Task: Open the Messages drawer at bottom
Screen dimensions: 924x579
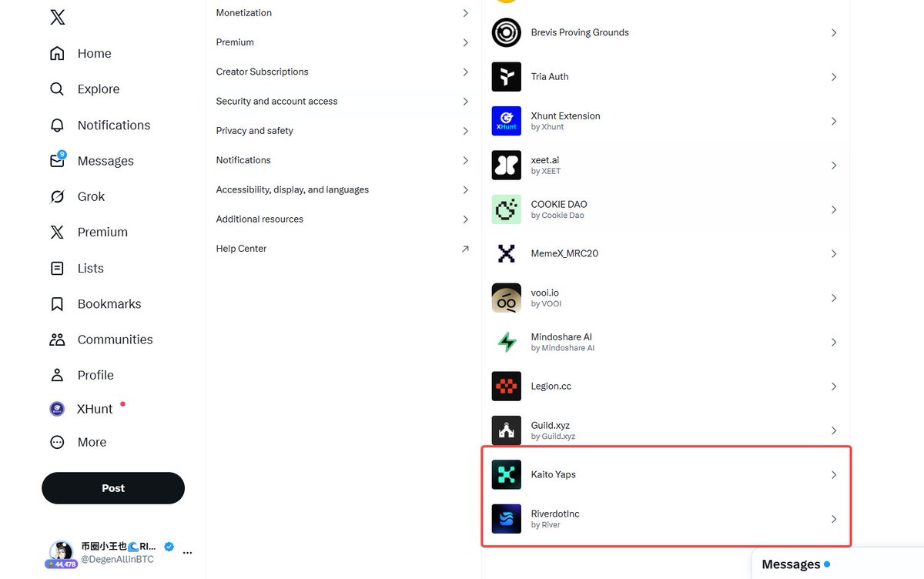Action: point(838,564)
